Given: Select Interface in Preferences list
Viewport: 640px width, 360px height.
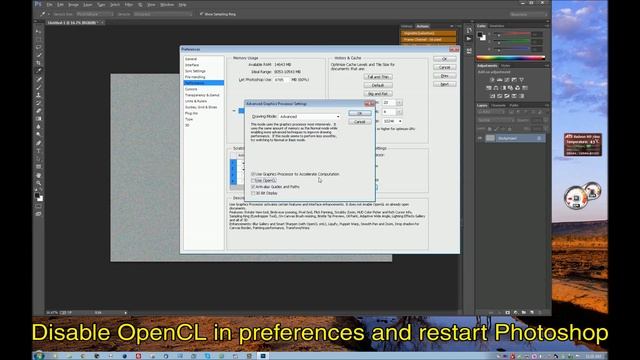Looking at the screenshot, I should (192, 65).
